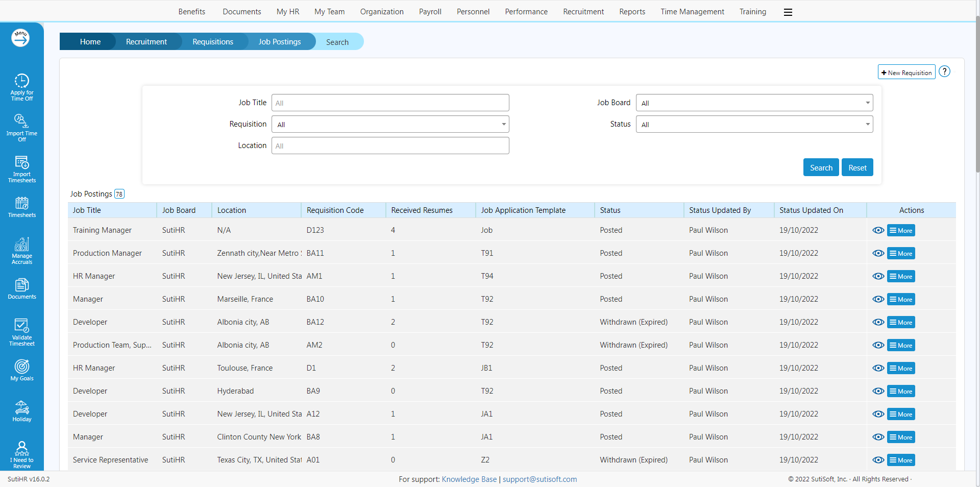Open the Manage Accruals sidebar icon
980x487 pixels.
(x=21, y=250)
